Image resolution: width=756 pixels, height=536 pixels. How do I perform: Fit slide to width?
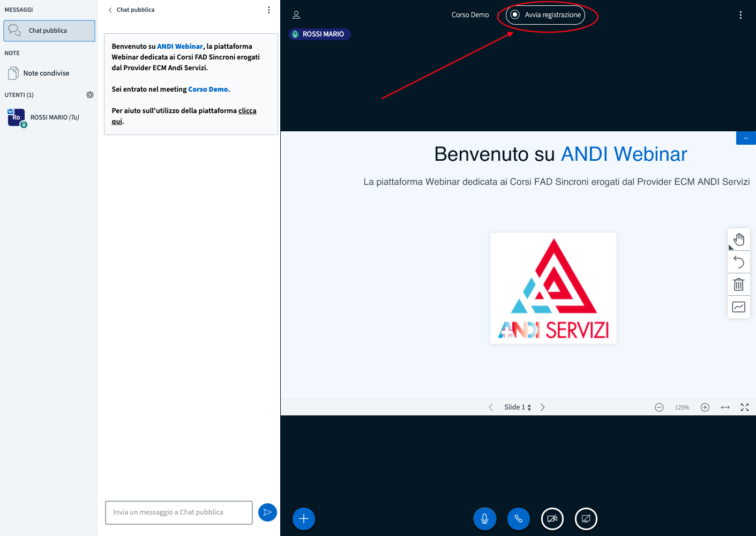tap(725, 407)
